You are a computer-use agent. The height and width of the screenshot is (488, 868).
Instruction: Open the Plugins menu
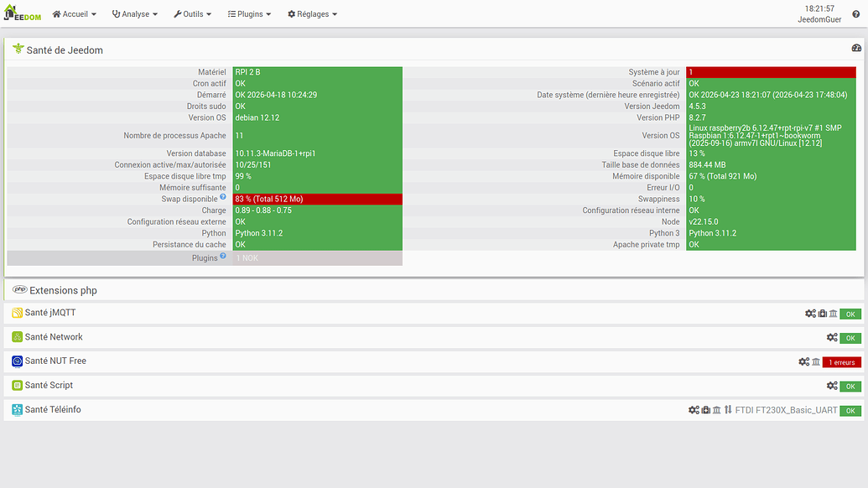coord(250,13)
